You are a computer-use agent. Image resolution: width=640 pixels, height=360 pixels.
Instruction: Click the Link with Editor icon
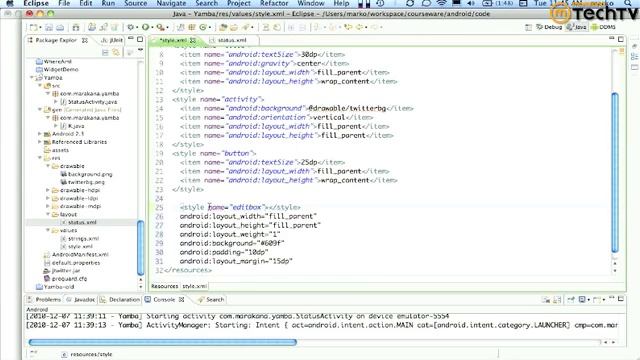coord(116,52)
